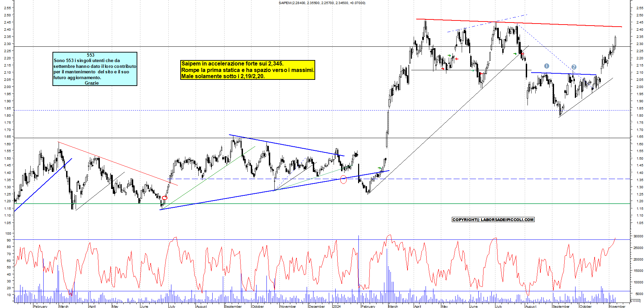Click the line "per il mantenimento del sito e il suo"
The height and width of the screenshot is (308, 644).
[x=91, y=72]
